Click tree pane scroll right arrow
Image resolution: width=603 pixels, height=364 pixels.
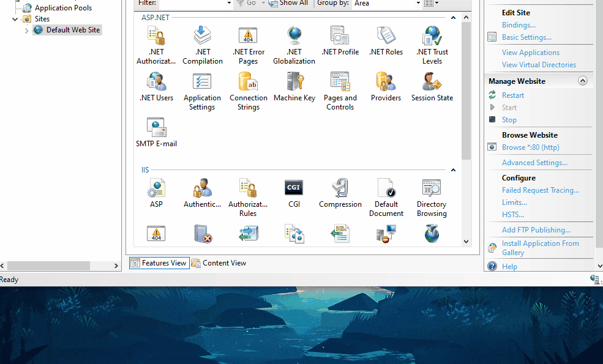(x=116, y=266)
